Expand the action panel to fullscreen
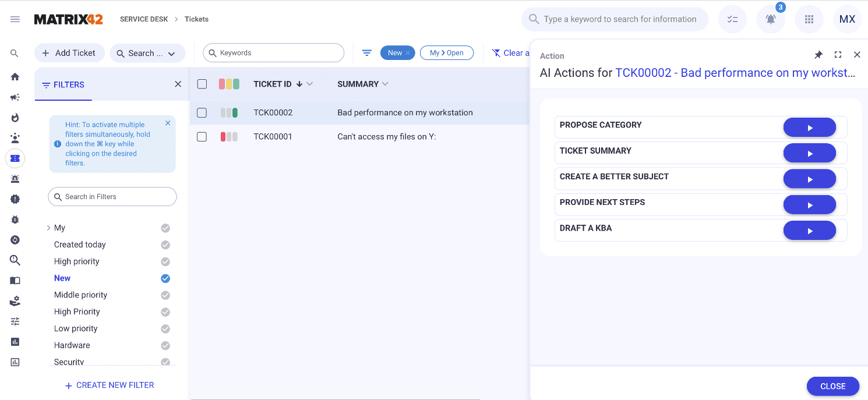 [x=838, y=55]
